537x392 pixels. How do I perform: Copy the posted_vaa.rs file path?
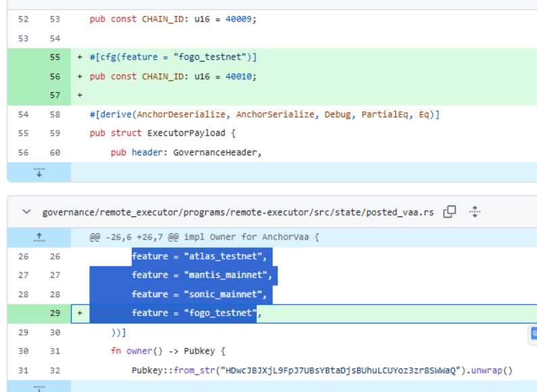point(449,212)
